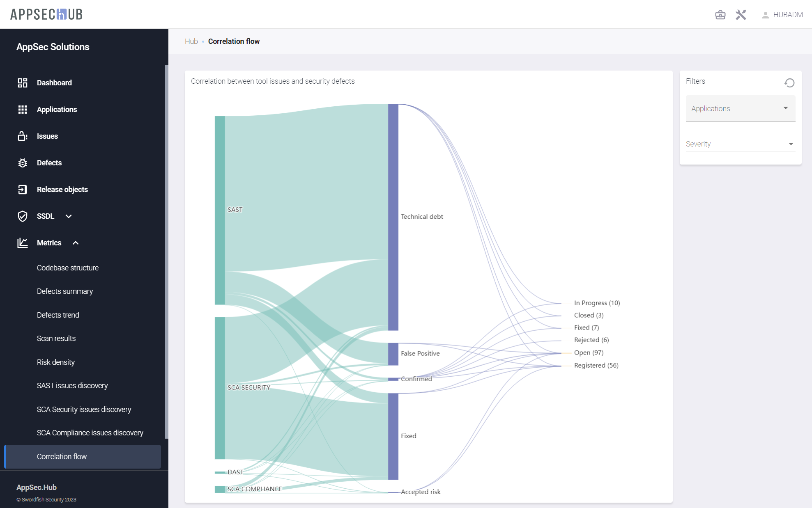This screenshot has height=508, width=812.
Task: Click the SSDL shield icon
Action: [x=23, y=216]
